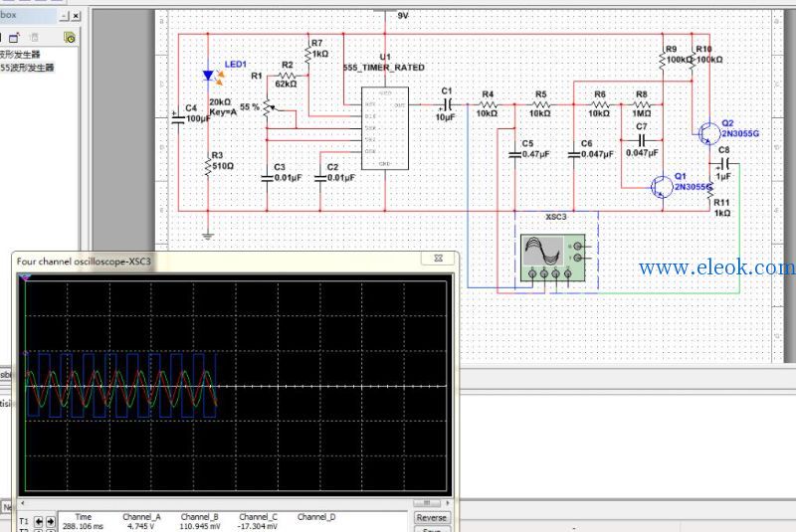This screenshot has height=532, width=796.
Task: Click the Time reading 288.106 ms
Action: click(83, 527)
